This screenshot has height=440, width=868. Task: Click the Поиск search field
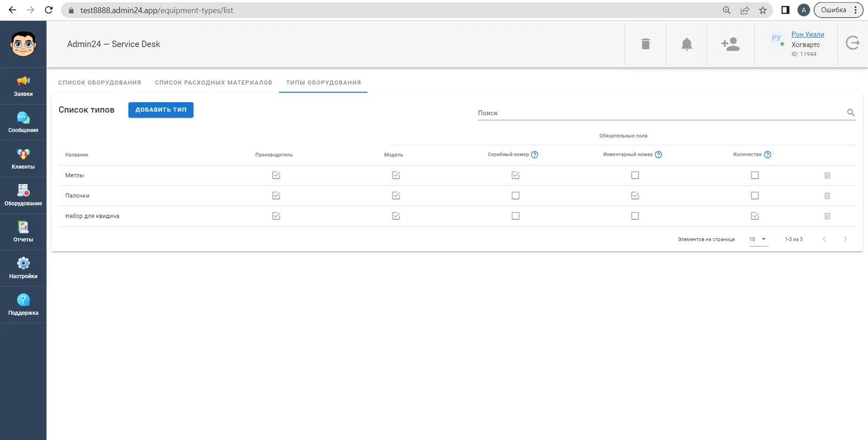tap(661, 113)
